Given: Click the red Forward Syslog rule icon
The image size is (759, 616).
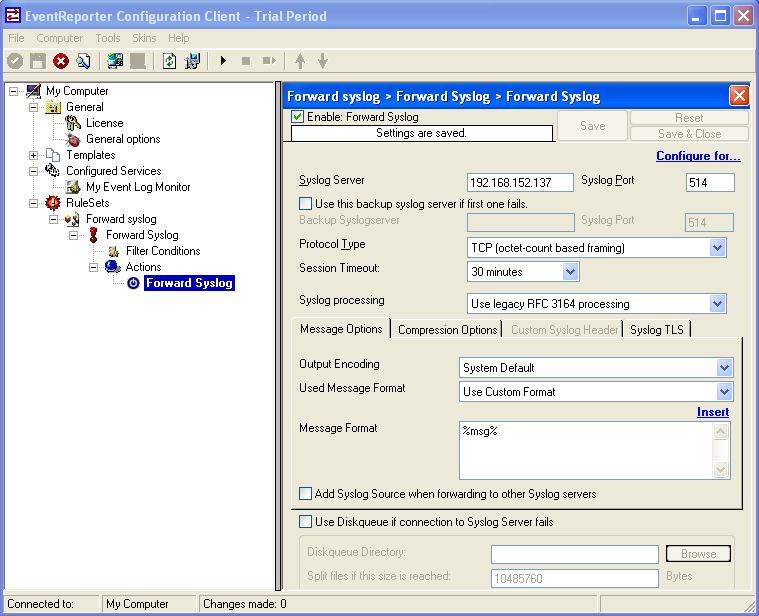Looking at the screenshot, I should tap(93, 235).
